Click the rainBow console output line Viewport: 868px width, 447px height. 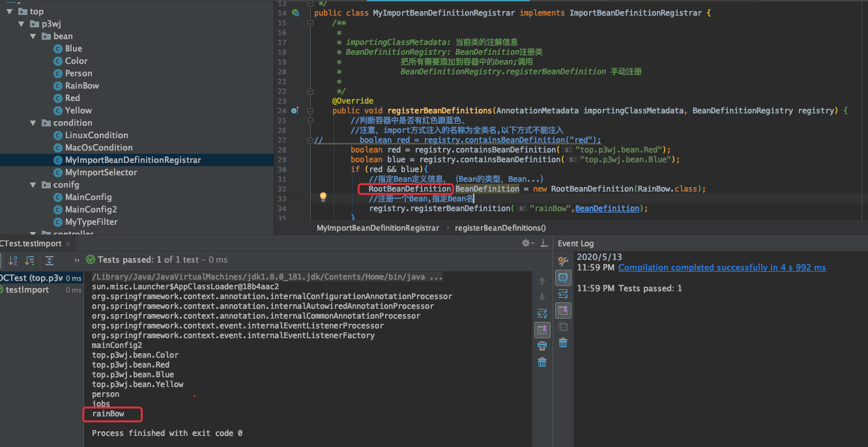pyautogui.click(x=108, y=414)
